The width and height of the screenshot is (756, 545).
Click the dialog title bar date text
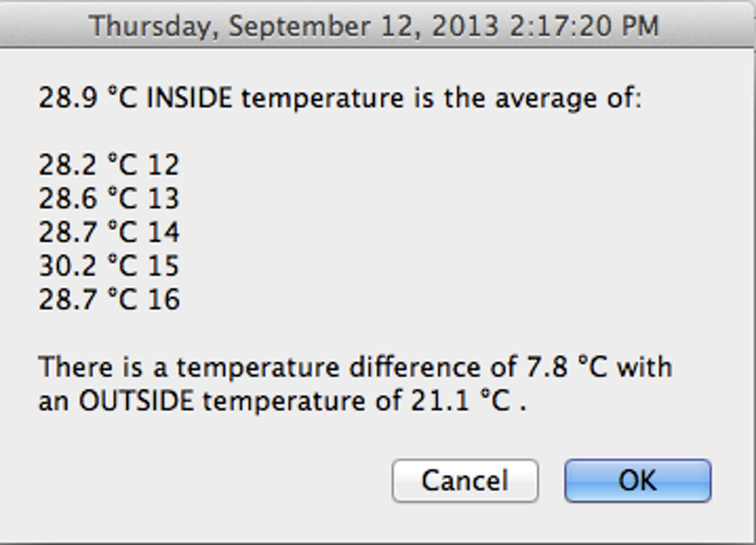(374, 25)
